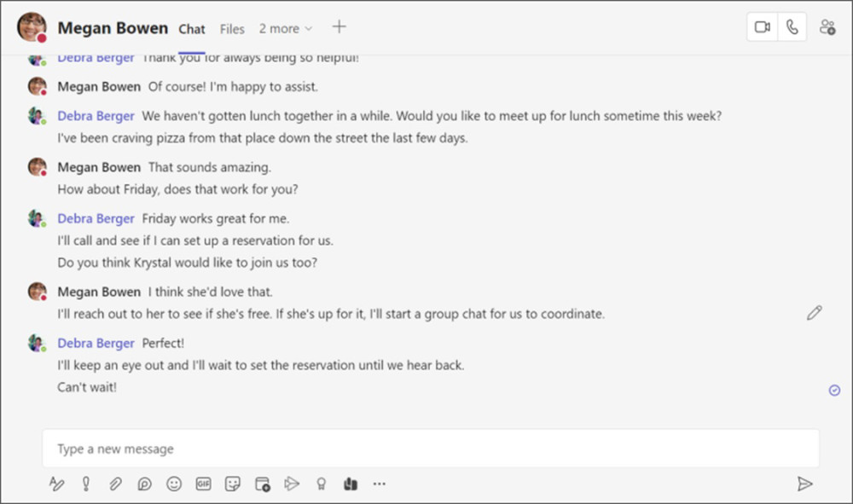Show more messaging options (ellipsis)
The height and width of the screenshot is (504, 853).
(x=380, y=484)
